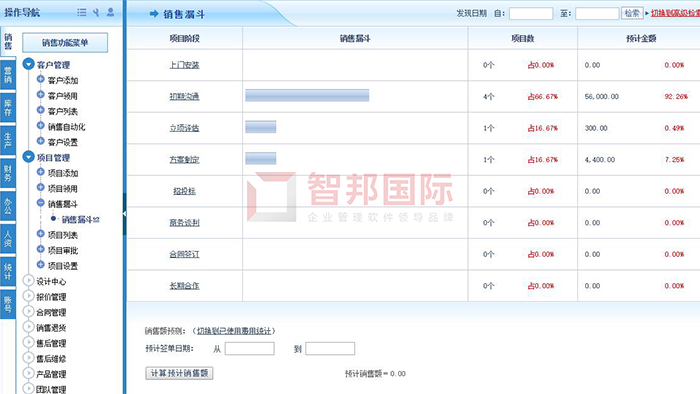
Task: Click plus icon beside 客户添加
Action: point(40,79)
